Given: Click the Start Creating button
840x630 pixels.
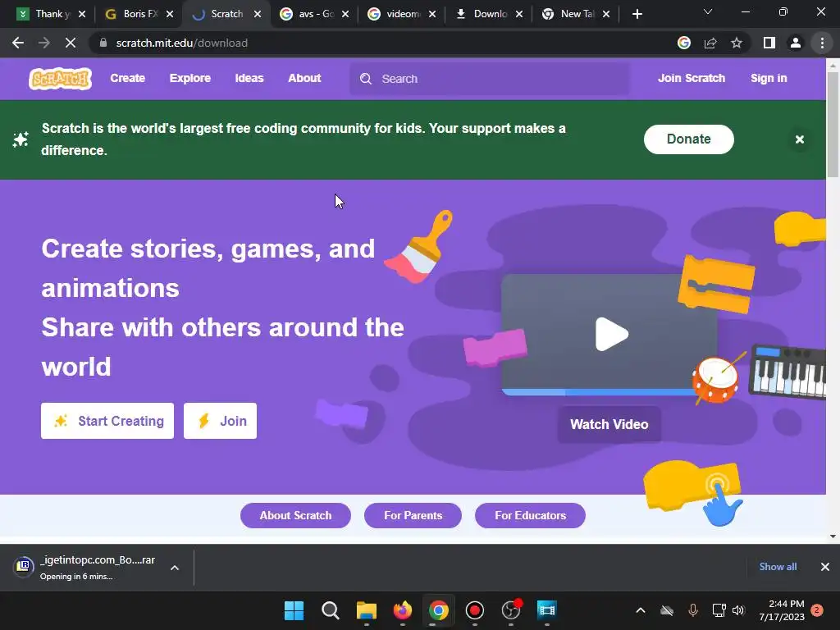Looking at the screenshot, I should [x=107, y=421].
